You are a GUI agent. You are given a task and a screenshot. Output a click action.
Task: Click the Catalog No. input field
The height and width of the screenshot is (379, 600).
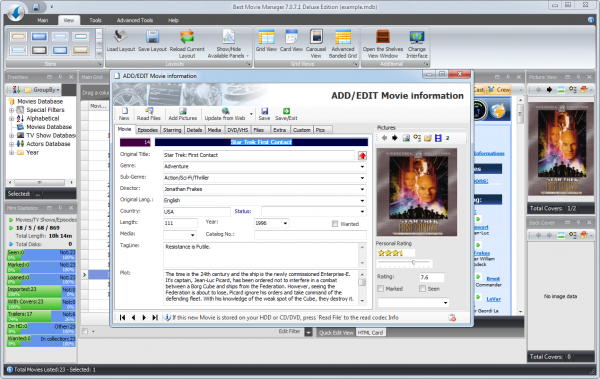point(310,235)
